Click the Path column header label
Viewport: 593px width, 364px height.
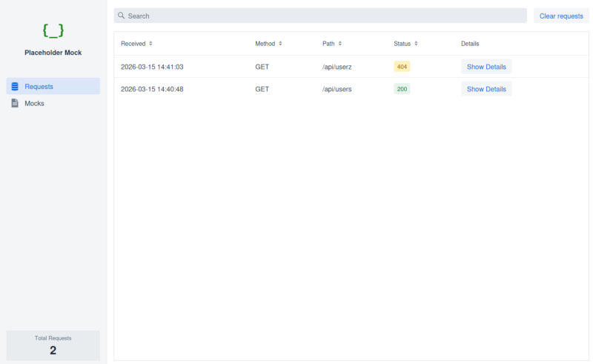click(328, 44)
